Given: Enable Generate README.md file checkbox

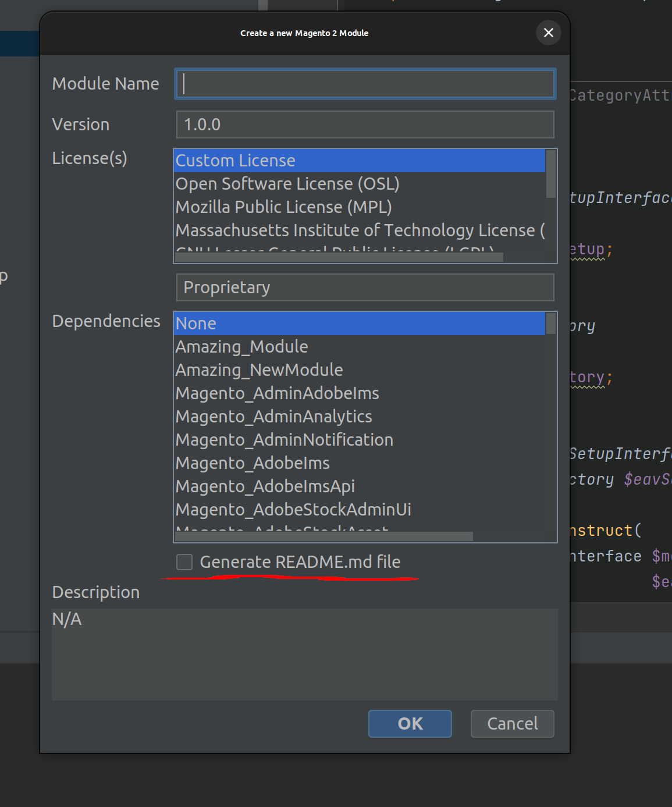Looking at the screenshot, I should coord(184,562).
